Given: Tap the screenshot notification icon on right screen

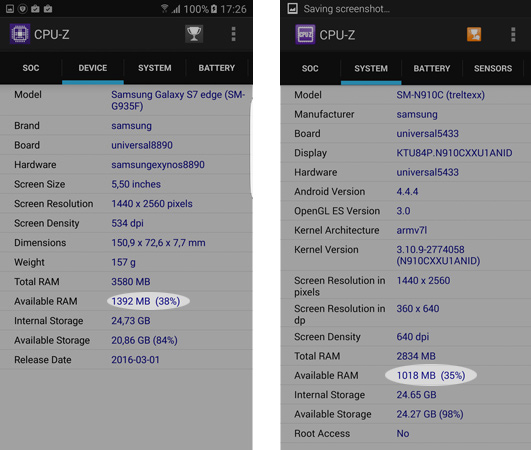Looking at the screenshot, I should click(292, 8).
